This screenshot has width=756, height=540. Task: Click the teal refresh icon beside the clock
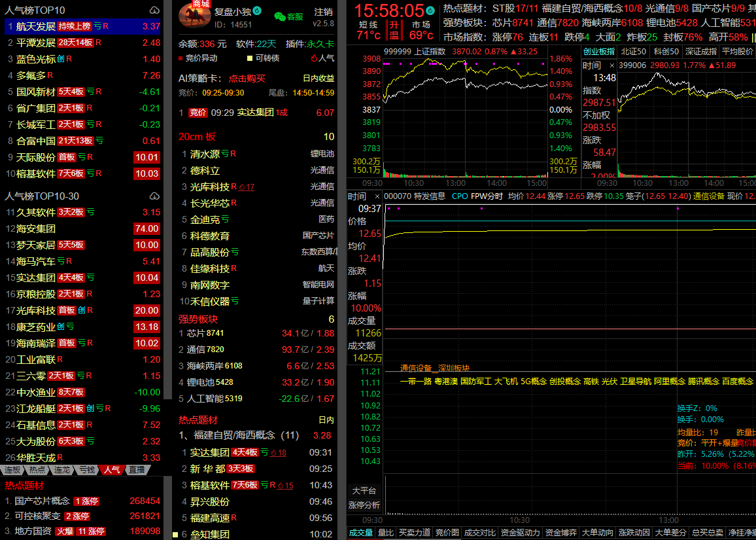430,11
